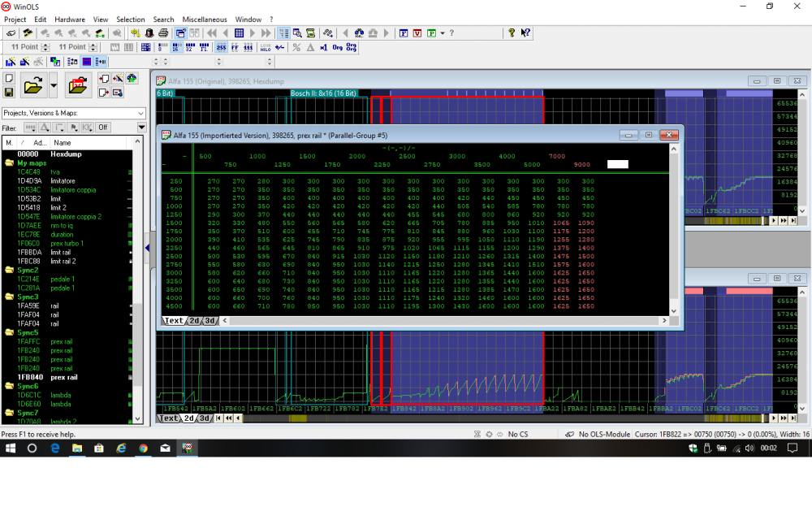Click the plus/minus sign toggle icon

pyautogui.click(x=279, y=47)
